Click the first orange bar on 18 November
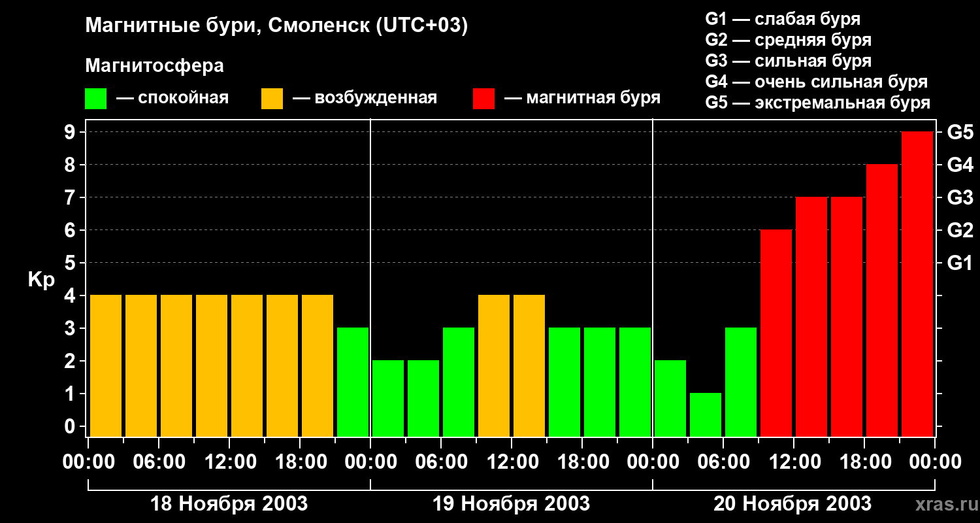Image resolution: width=980 pixels, height=523 pixels. 106,366
